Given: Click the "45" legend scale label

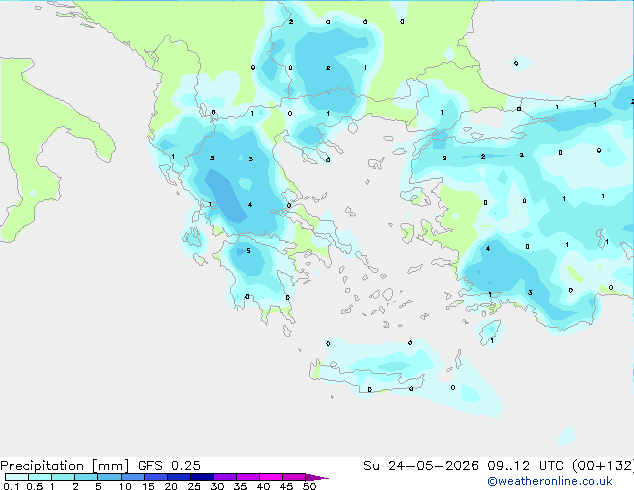Looking at the screenshot, I should click(x=286, y=486).
